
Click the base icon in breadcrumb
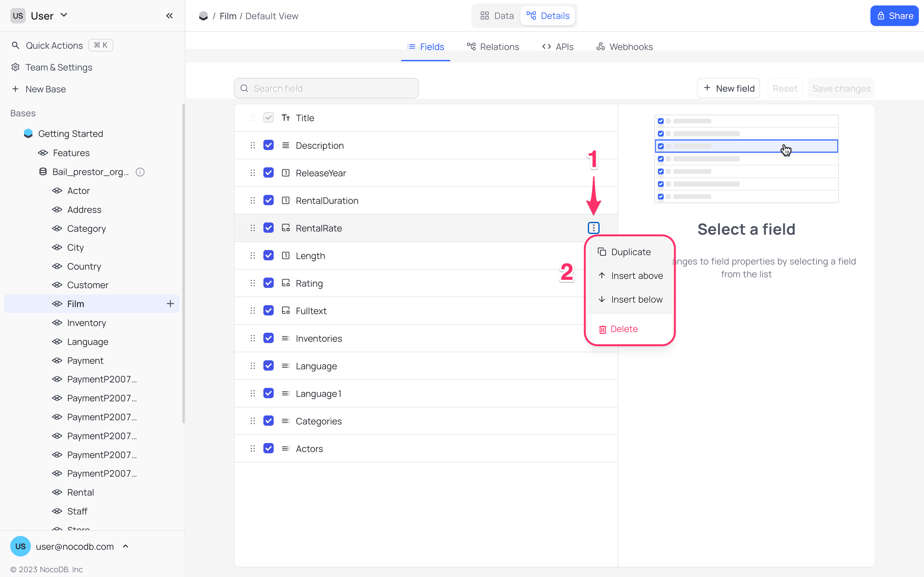[203, 16]
